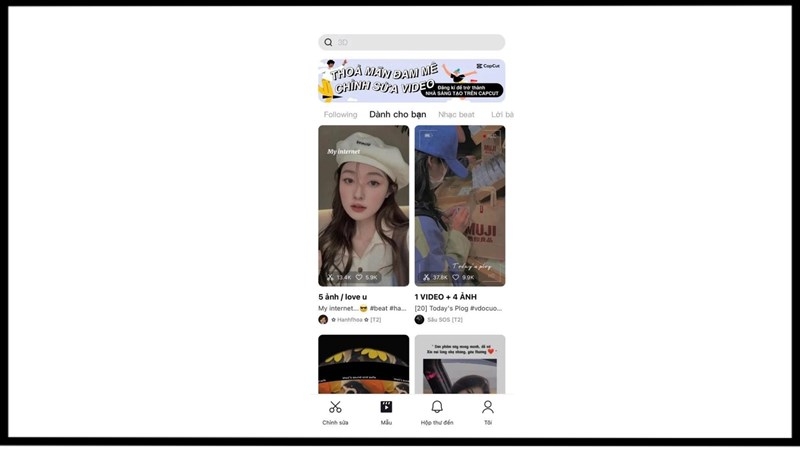
Task: Click the description [20] Today's Plog #vdocuo...
Action: (458, 308)
